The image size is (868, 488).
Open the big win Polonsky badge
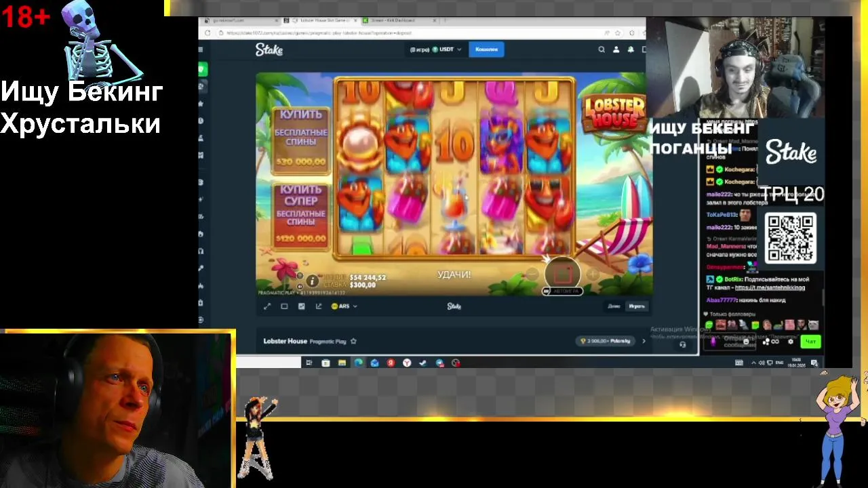(606, 341)
